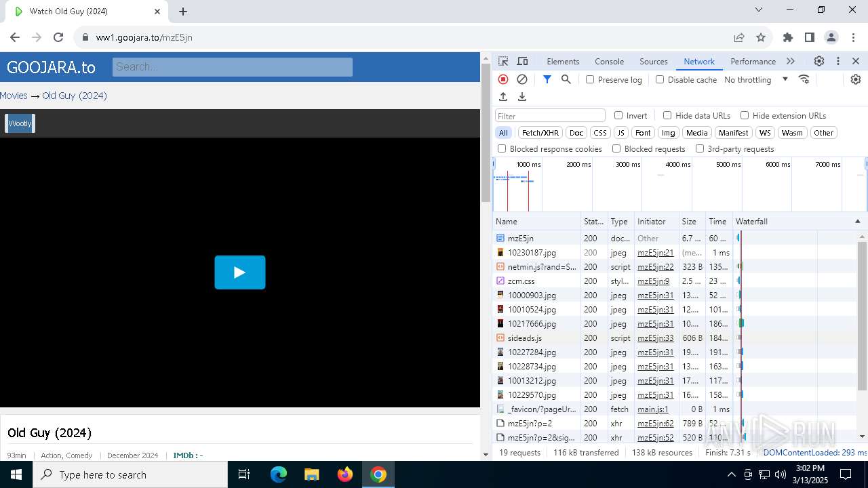The height and width of the screenshot is (488, 868).
Task: Play the video in player
Action: pyautogui.click(x=240, y=272)
